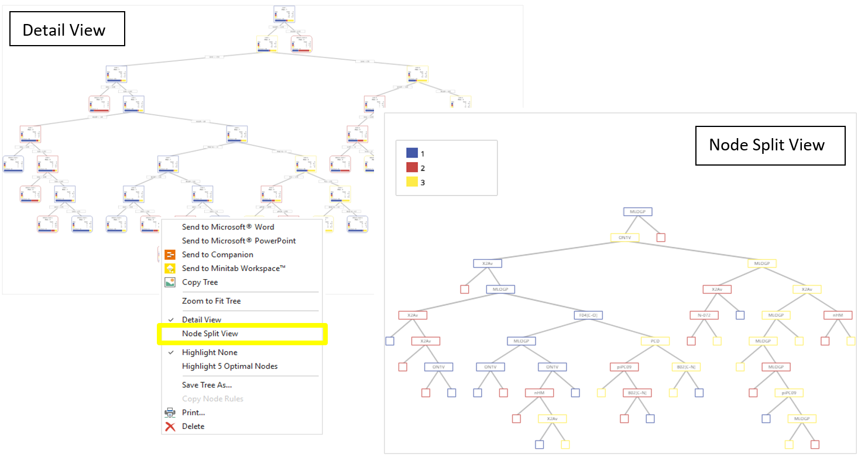Screen dimensions: 868x457
Task: Click the red Delete icon
Action: [x=169, y=427]
